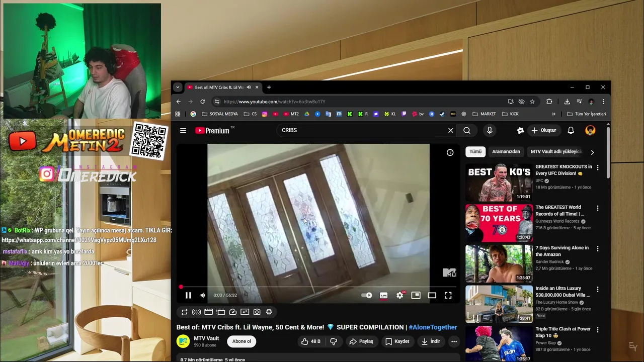This screenshot has height=362, width=644.
Task: Click the YouTube page vertical scrollbar
Action: click(608, 152)
